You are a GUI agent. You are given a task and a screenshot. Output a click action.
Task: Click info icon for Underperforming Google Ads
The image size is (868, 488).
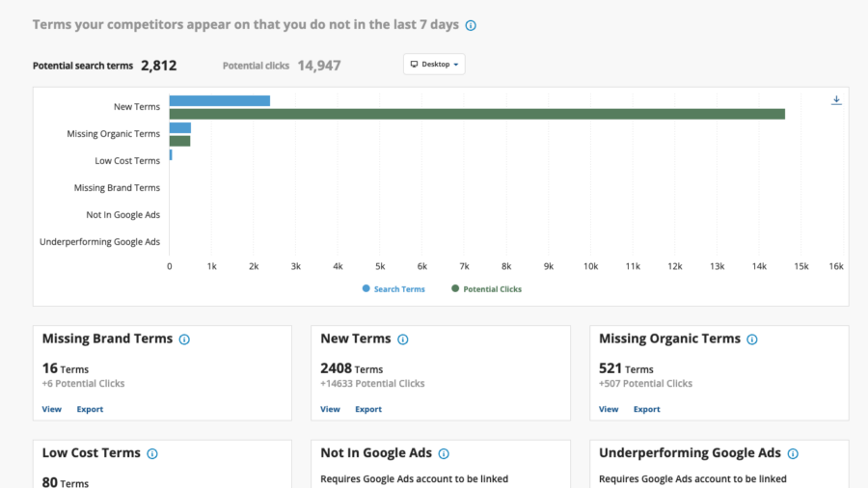[793, 453]
